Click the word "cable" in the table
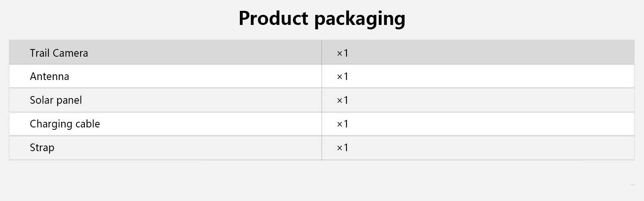Screen dimensions: 644x201 pos(87,124)
